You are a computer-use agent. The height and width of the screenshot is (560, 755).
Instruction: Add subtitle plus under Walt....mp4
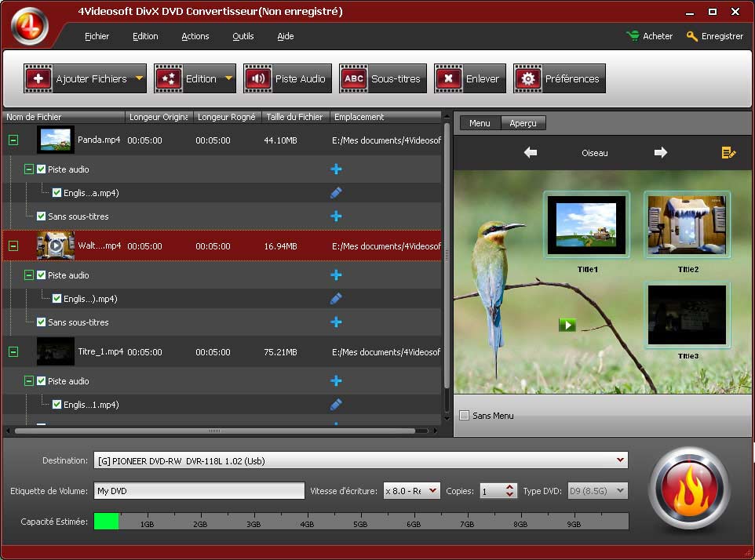pyautogui.click(x=336, y=322)
